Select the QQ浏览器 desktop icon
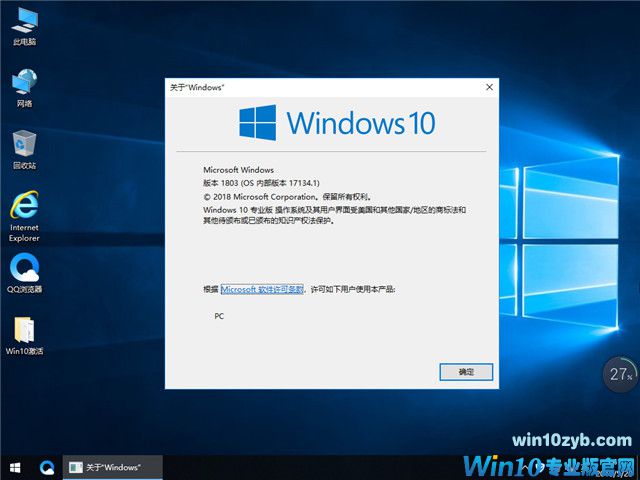Screen dimensions: 640x480 [24, 273]
